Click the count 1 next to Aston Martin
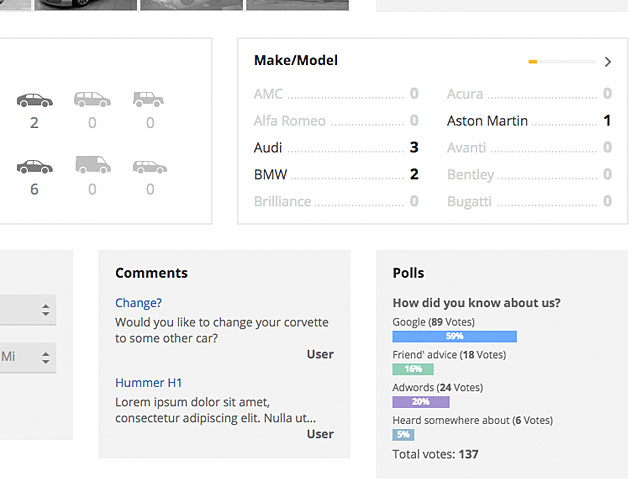This screenshot has width=640, height=480. (607, 120)
